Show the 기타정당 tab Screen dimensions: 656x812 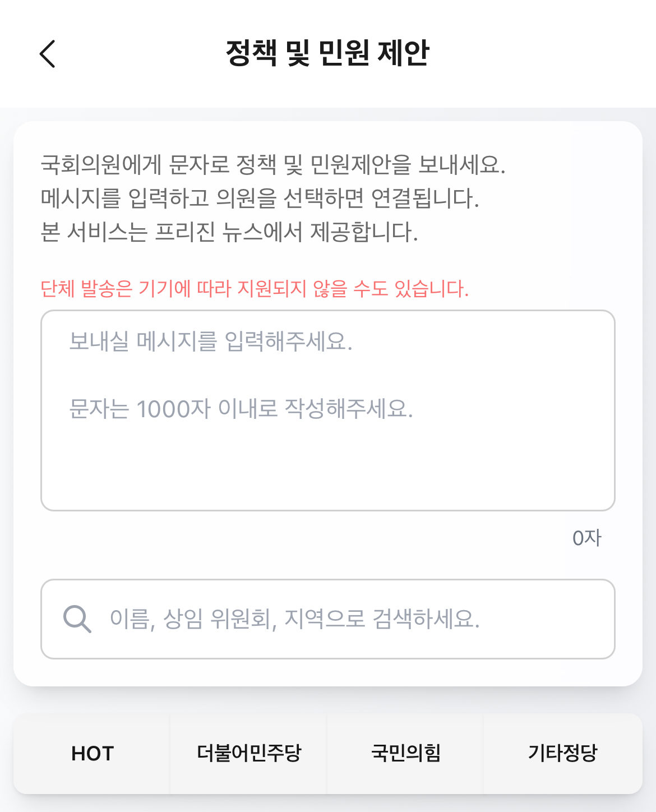562,754
